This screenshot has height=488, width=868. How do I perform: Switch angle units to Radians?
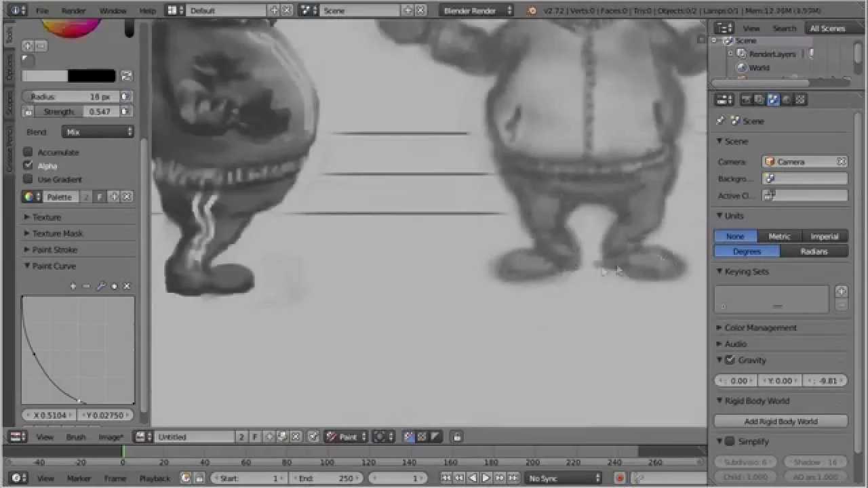tap(814, 251)
